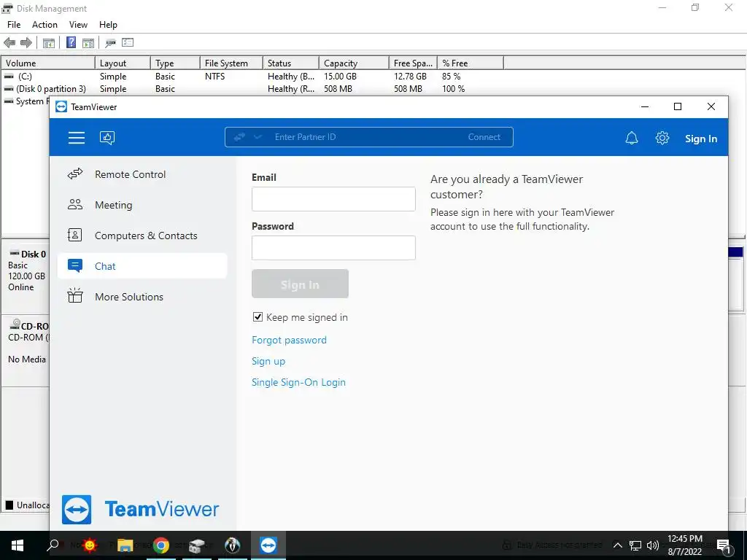This screenshot has height=560, width=747.
Task: Open the Help menu in Disk Management
Action: 108,25
